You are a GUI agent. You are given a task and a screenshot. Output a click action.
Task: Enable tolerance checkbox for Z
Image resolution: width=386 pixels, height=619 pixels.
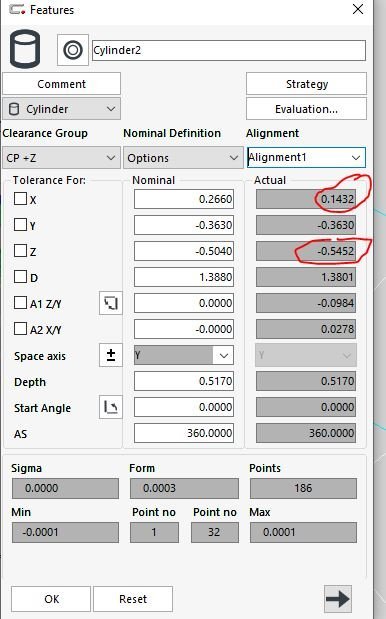coord(21,251)
